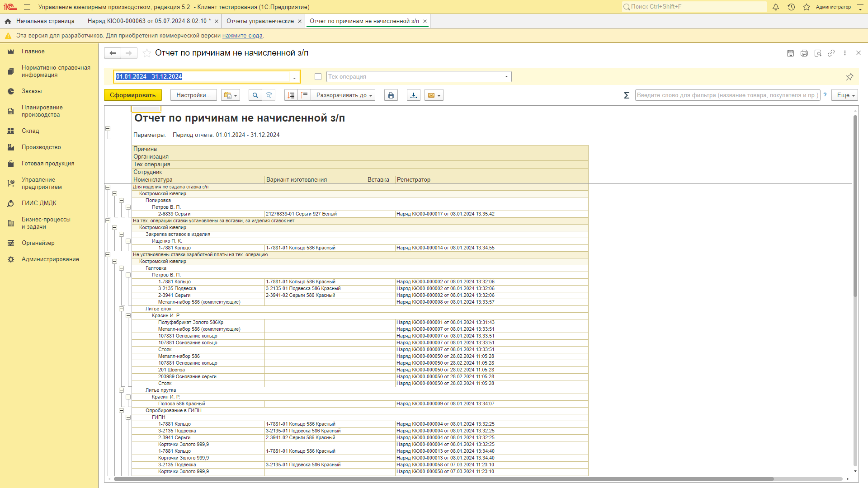Open period selection ellipsis button
Viewport: 868px width, 488px height.
295,77
